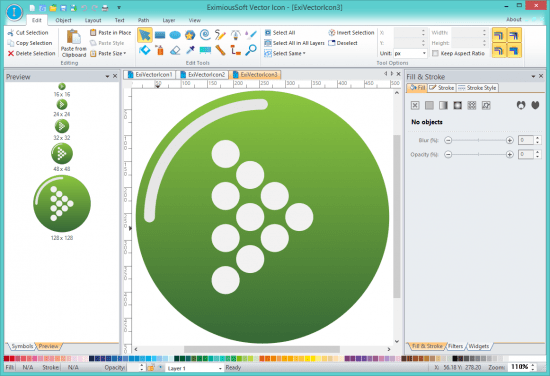
Task: Switch to the ExiVectorIcon1 document tab
Action: (x=150, y=75)
